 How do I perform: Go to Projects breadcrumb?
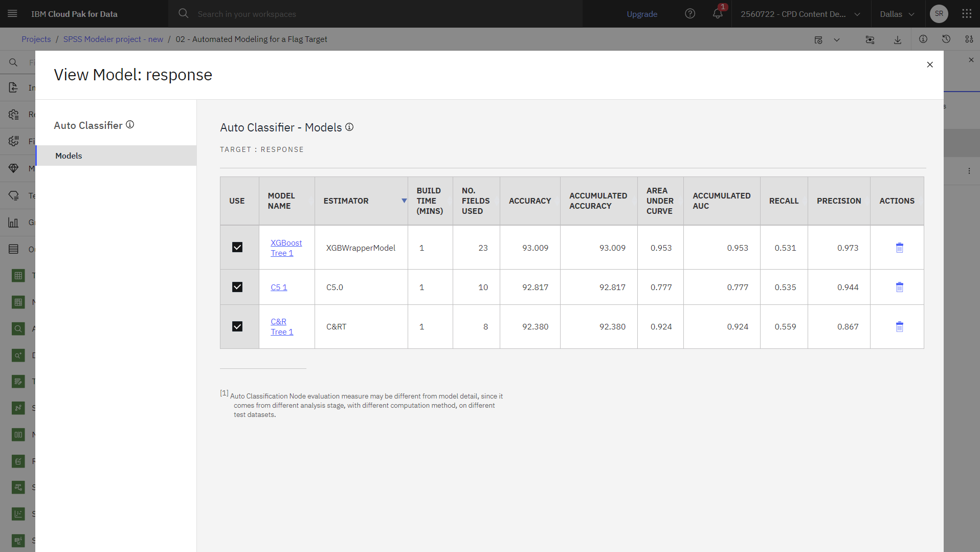tap(36, 39)
